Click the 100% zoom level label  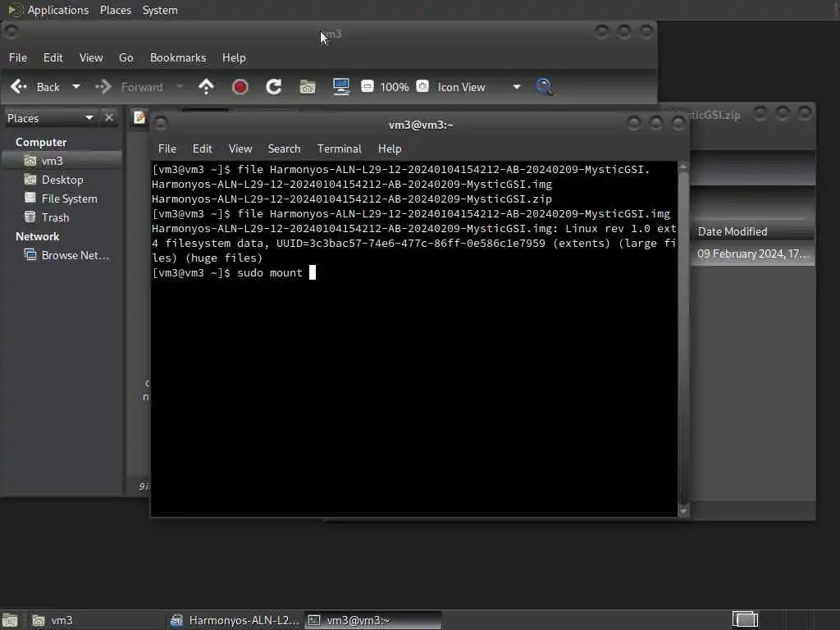coord(395,87)
